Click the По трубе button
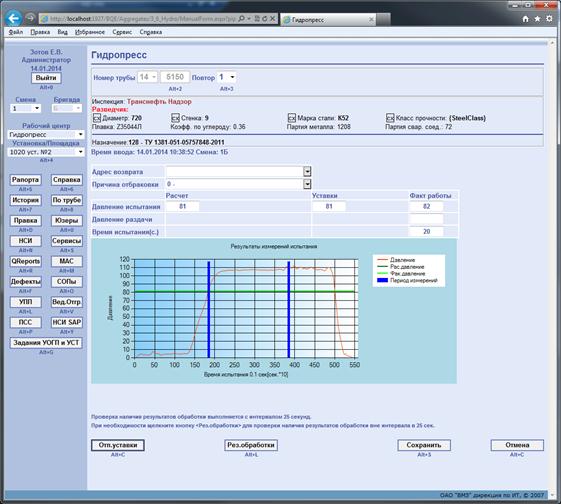The height and width of the screenshot is (504, 561). [x=67, y=200]
